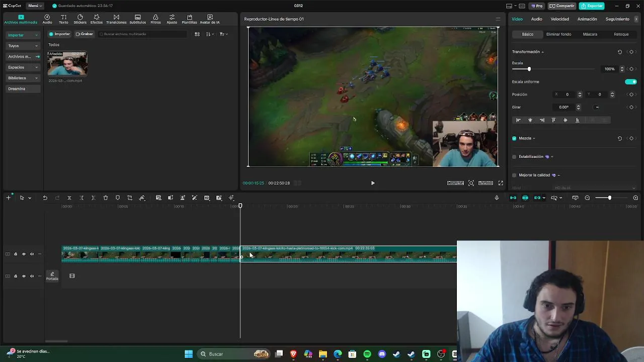This screenshot has width=644, height=362.
Task: Adjust the Escala slider handle
Action: [529, 69]
